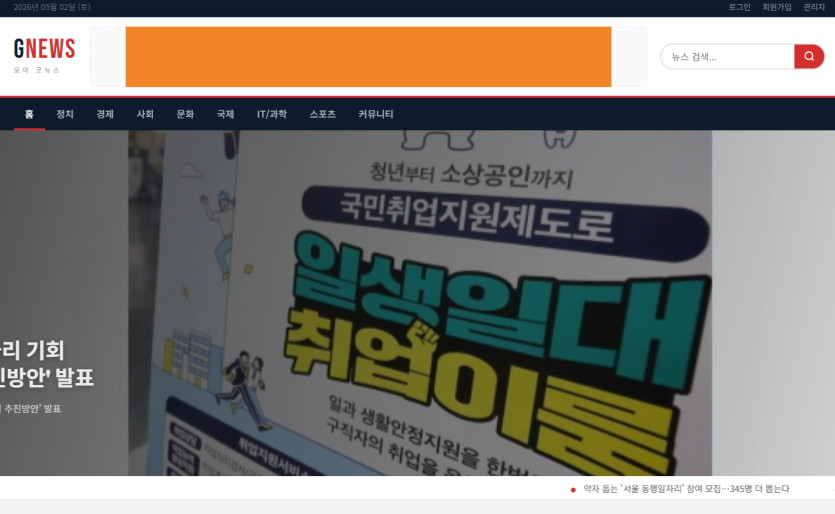Open the 회원가입 link
The image size is (835, 514).
(776, 7)
